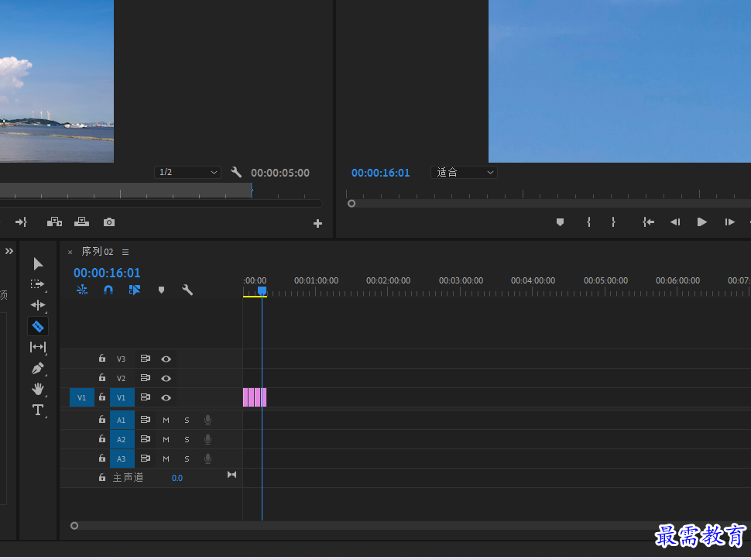This screenshot has height=560, width=751.
Task: Toggle V3 track visibility eye
Action: (166, 359)
